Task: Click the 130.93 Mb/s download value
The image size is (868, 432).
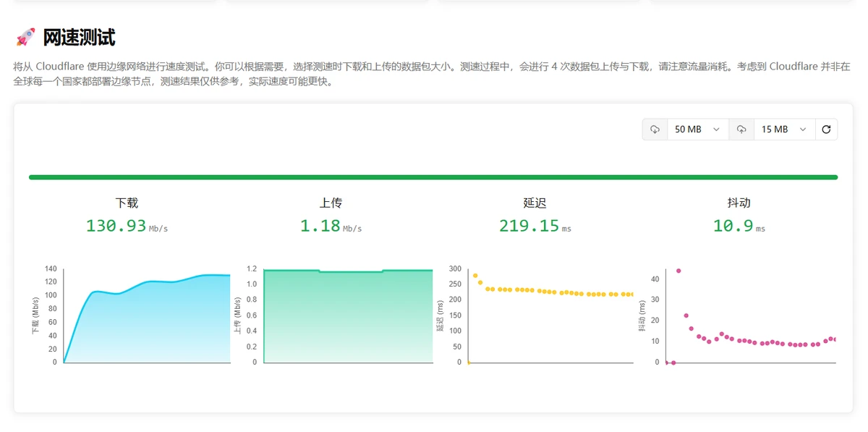Action: point(127,226)
